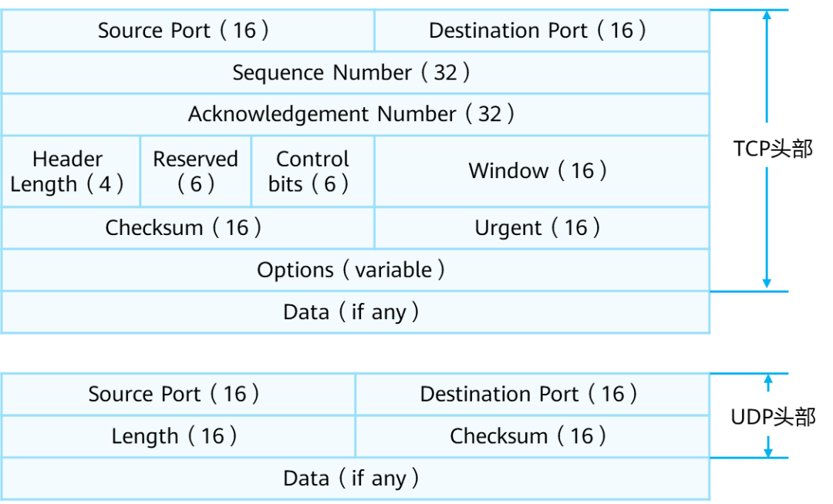Select TCP Destination Port (16) cell
833x504 pixels.
pos(542,31)
